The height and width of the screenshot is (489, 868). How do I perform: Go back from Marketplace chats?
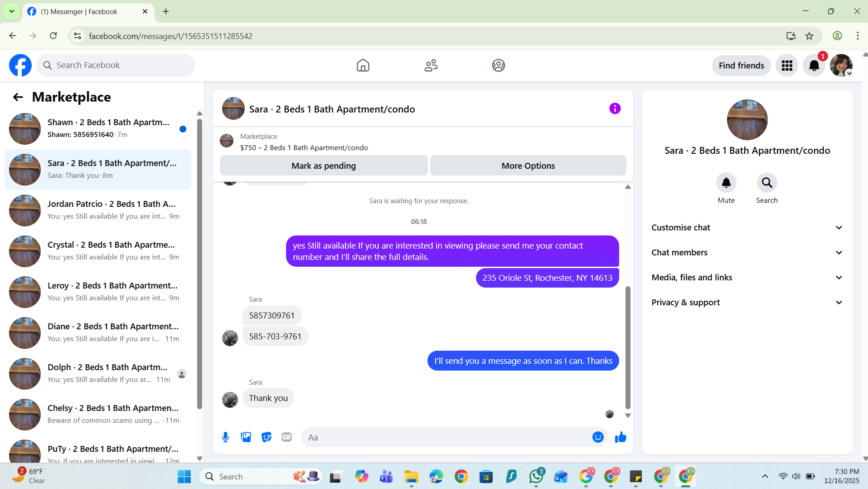[x=18, y=97]
